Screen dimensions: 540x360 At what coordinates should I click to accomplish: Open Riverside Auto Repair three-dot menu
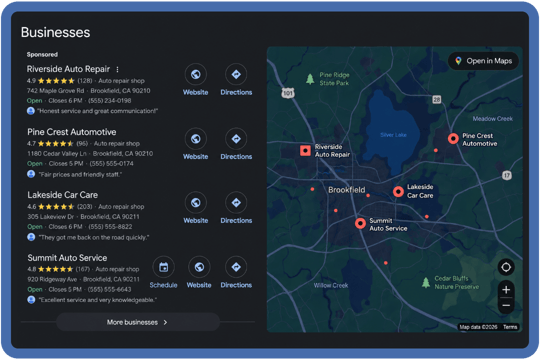coord(117,70)
